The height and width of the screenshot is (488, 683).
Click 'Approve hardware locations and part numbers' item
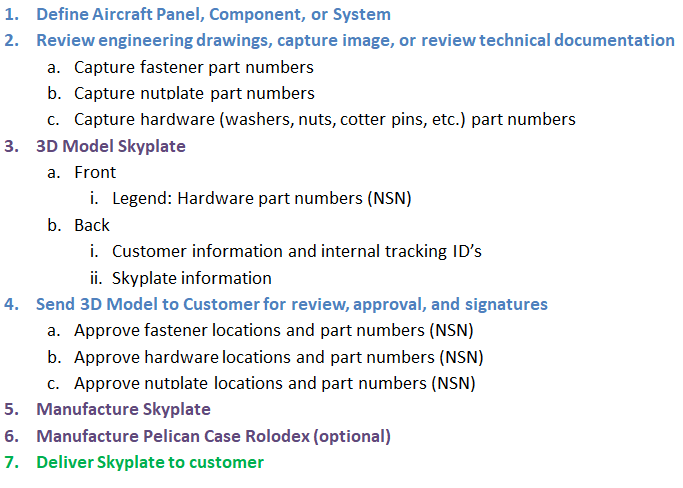pos(279,357)
